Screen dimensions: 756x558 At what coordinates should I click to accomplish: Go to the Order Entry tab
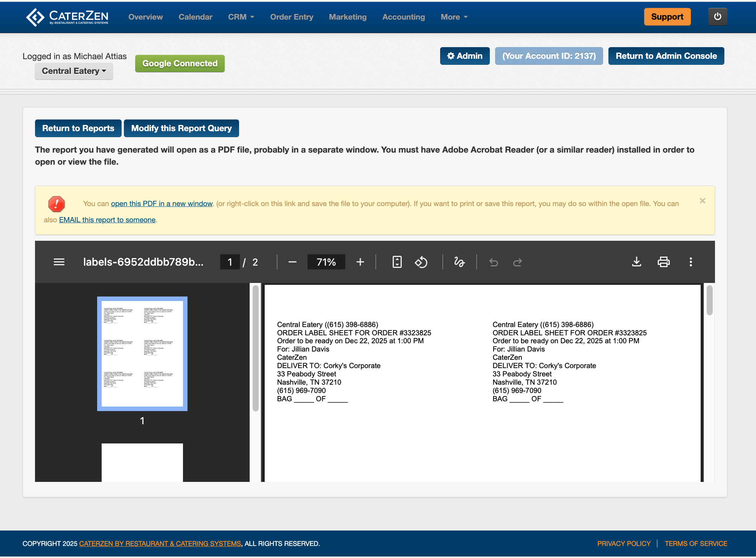click(291, 17)
